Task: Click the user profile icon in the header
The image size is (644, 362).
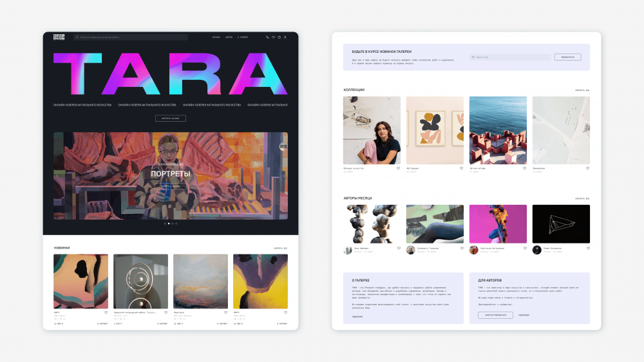Action: tap(285, 37)
